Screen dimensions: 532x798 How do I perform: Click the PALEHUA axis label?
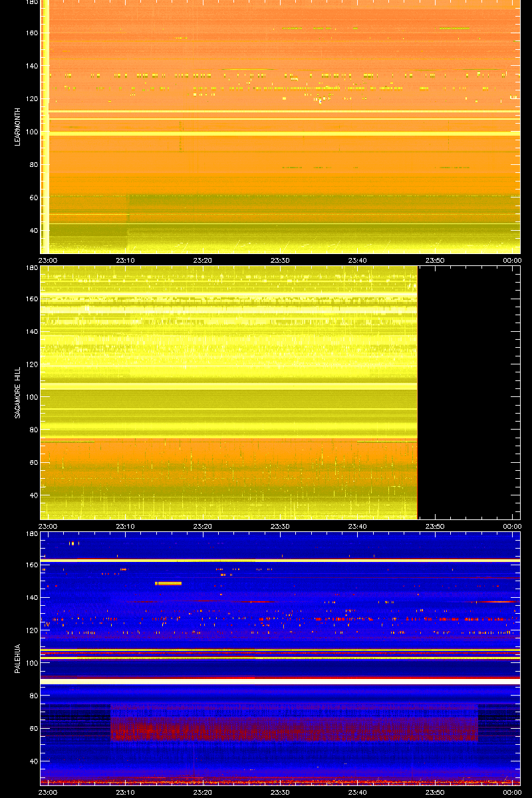(19, 658)
